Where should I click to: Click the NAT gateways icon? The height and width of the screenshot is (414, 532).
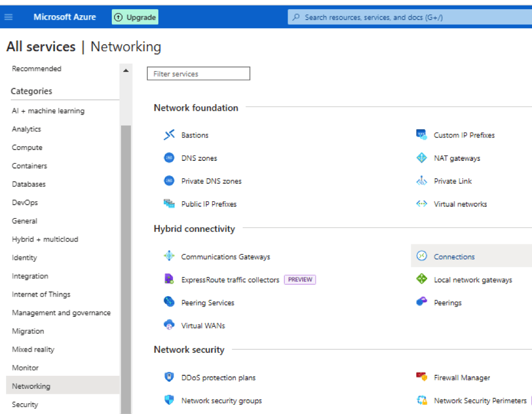(421, 158)
